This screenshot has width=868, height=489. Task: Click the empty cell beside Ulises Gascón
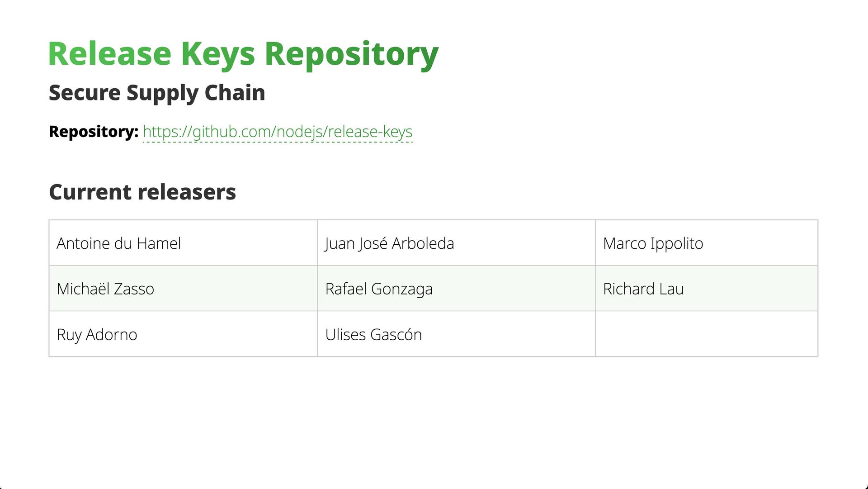706,334
